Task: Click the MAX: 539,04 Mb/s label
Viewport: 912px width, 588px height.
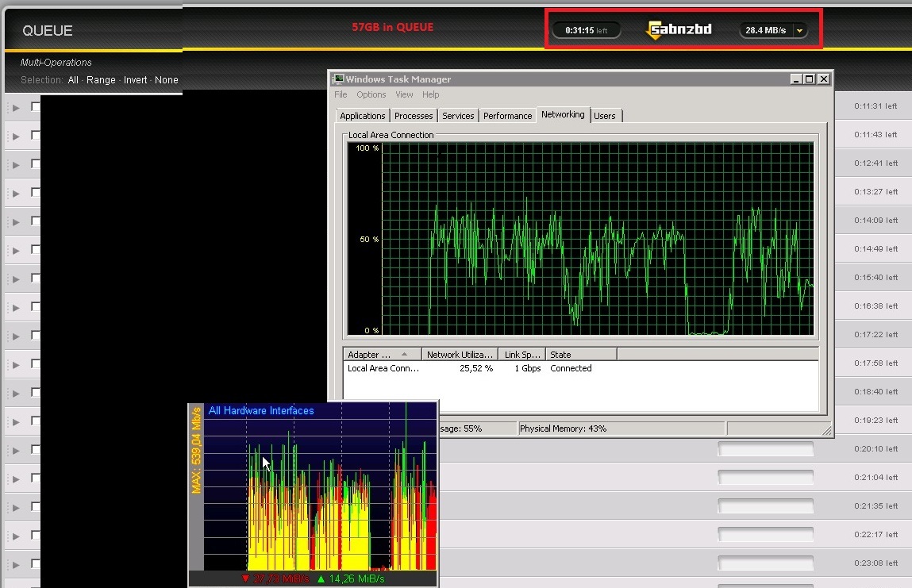Action: tap(196, 450)
